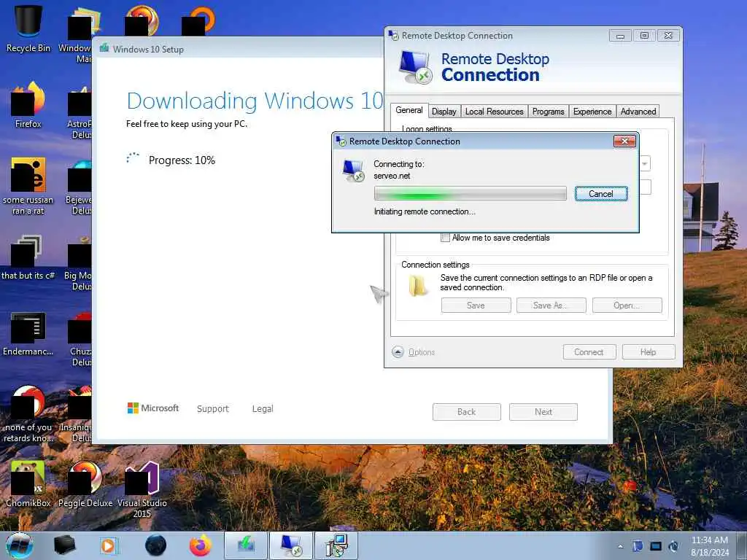Select the Endermanc... desktop icon
This screenshot has height=560, width=747.
click(x=28, y=333)
